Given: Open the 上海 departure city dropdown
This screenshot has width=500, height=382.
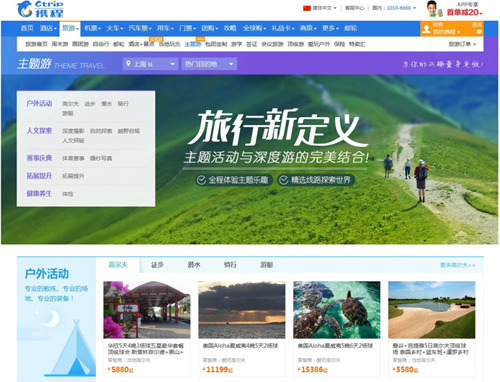Looking at the screenshot, I should click(x=150, y=64).
